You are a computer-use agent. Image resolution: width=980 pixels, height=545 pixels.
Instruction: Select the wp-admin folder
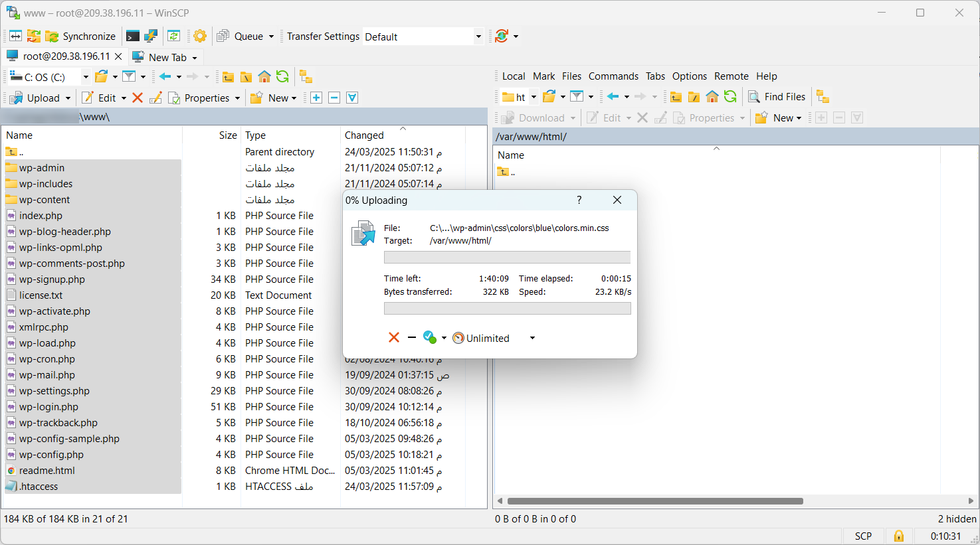[x=42, y=168]
